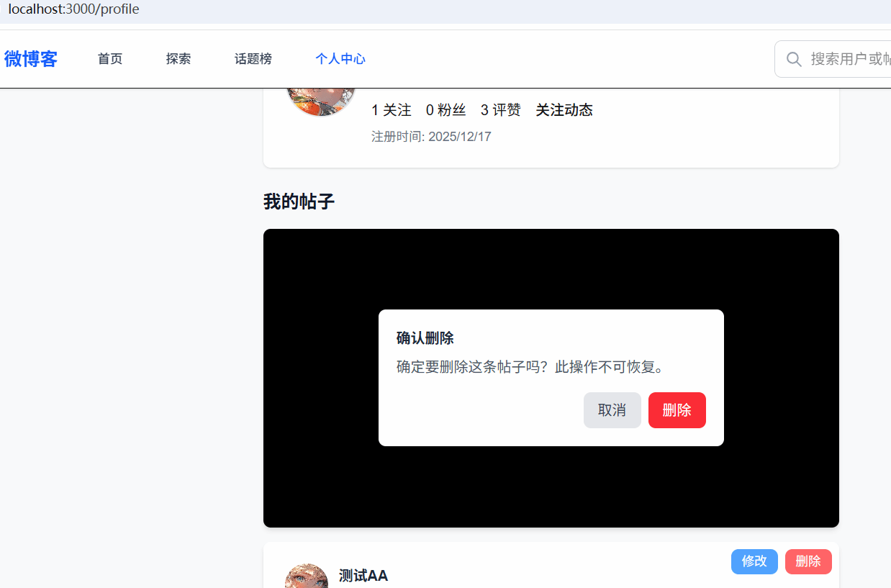Select the 个人中心 navigation item
The image size is (891, 588).
(x=340, y=59)
